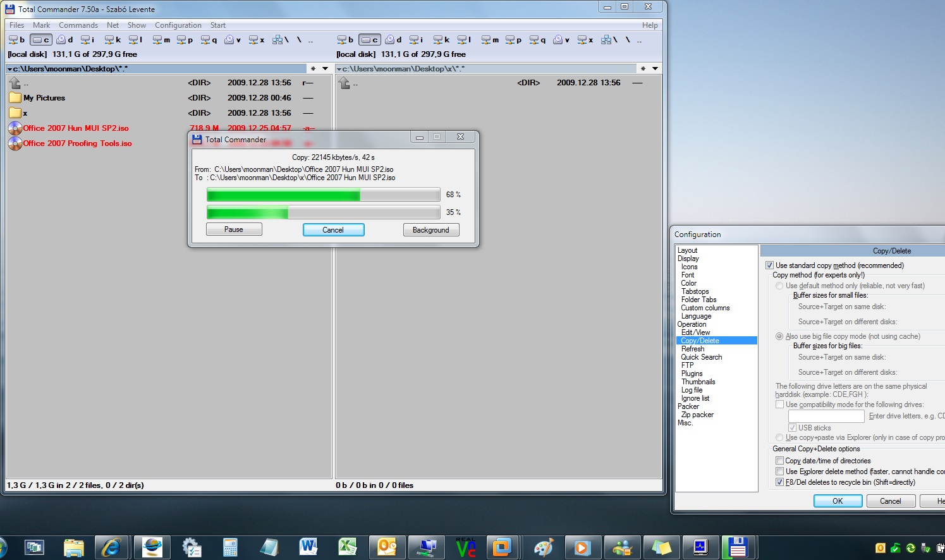The height and width of the screenshot is (560, 945).
Task: Select Use default method only radio
Action: [779, 286]
